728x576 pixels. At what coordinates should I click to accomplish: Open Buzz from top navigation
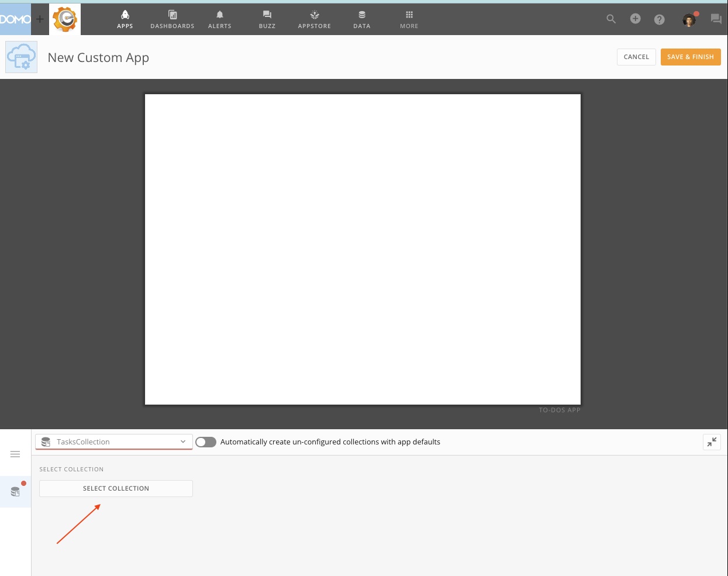[x=267, y=19]
